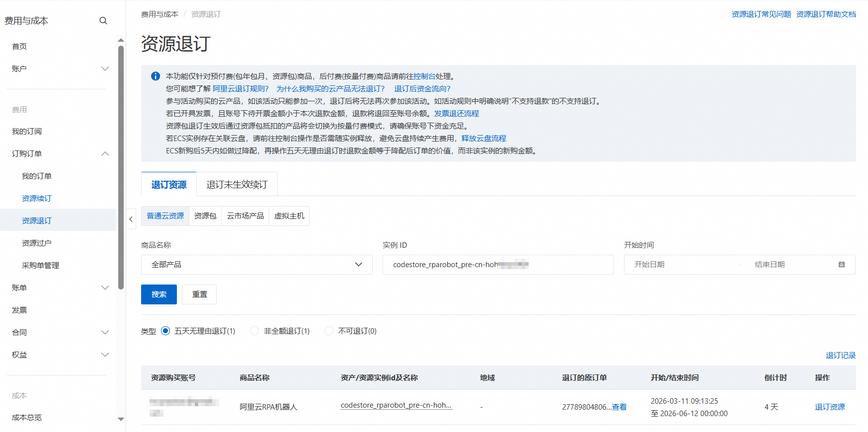Open 资源退订常见问题 link
The height and width of the screenshot is (432, 868).
click(x=761, y=14)
